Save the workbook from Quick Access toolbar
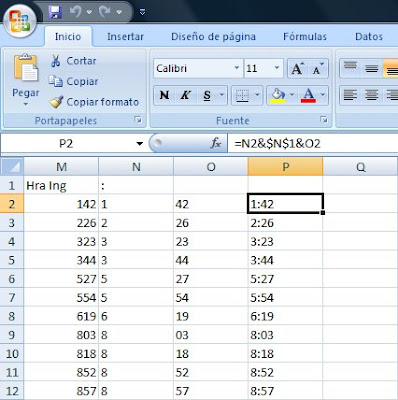398x400 pixels. (x=55, y=12)
